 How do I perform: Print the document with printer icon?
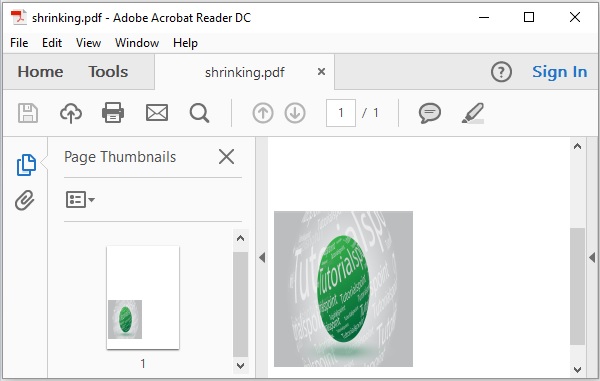point(113,112)
